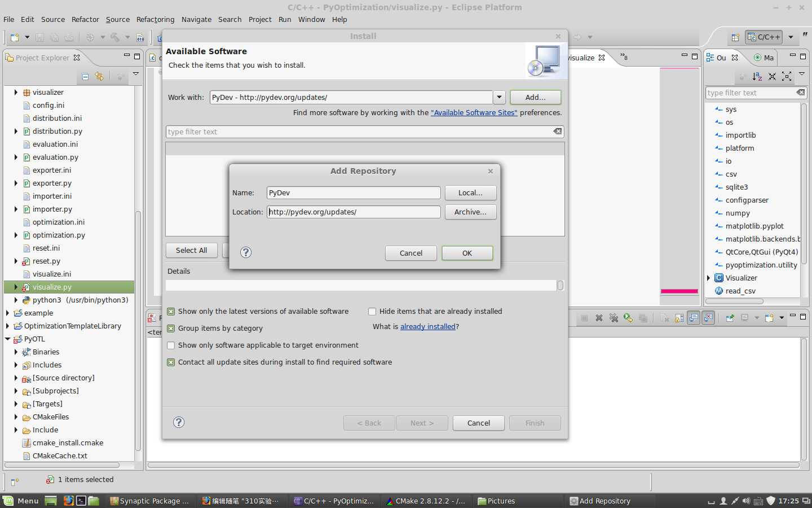Click the volume icon in system tray

pos(747,501)
